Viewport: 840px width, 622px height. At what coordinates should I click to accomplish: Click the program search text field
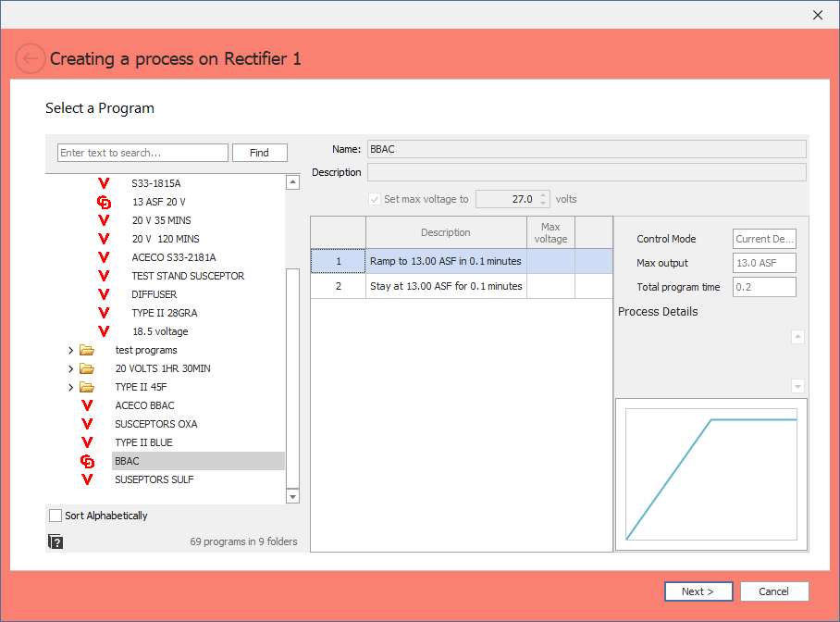click(142, 152)
